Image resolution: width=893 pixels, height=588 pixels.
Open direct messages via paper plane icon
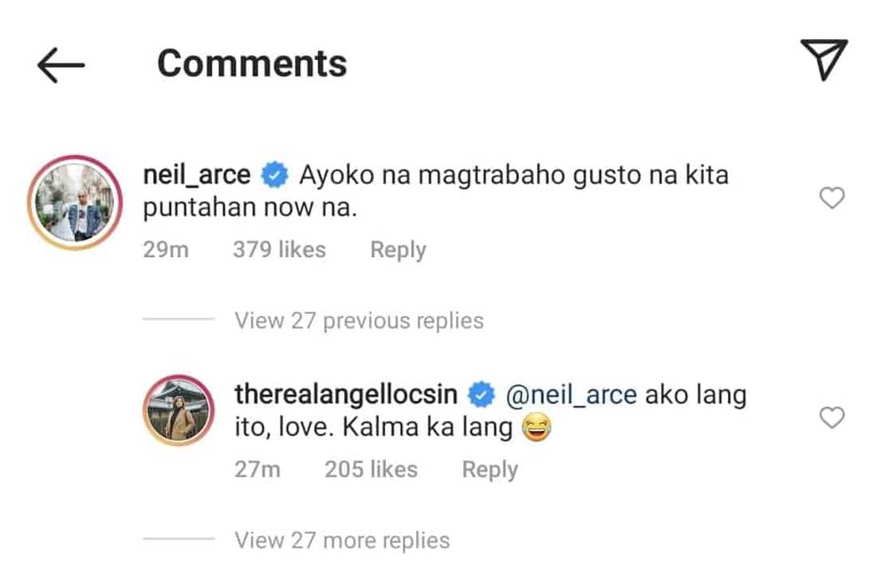pos(823,60)
